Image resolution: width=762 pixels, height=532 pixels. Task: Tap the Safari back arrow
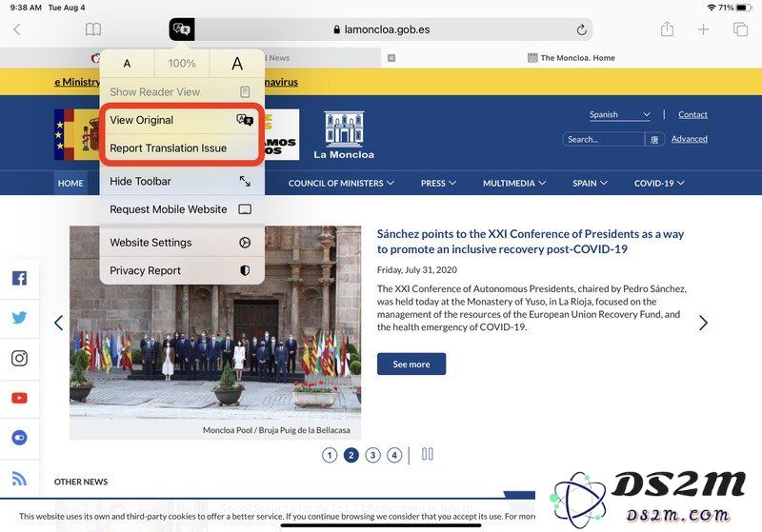pos(17,30)
